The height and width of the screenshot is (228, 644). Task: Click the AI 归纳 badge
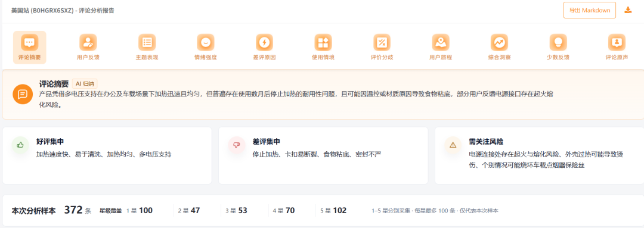click(85, 84)
